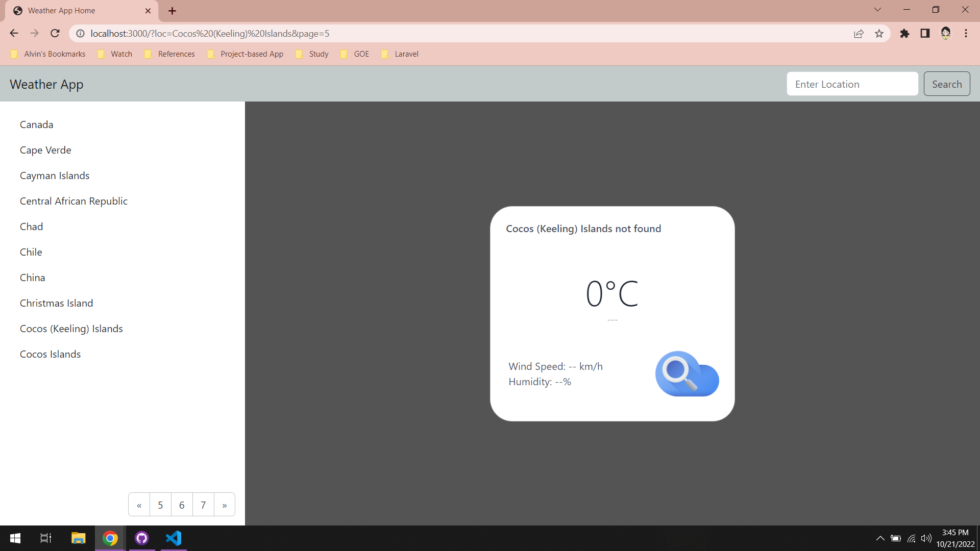Image resolution: width=980 pixels, height=551 pixels.
Task: Select Chad from the location list
Action: [x=31, y=227]
